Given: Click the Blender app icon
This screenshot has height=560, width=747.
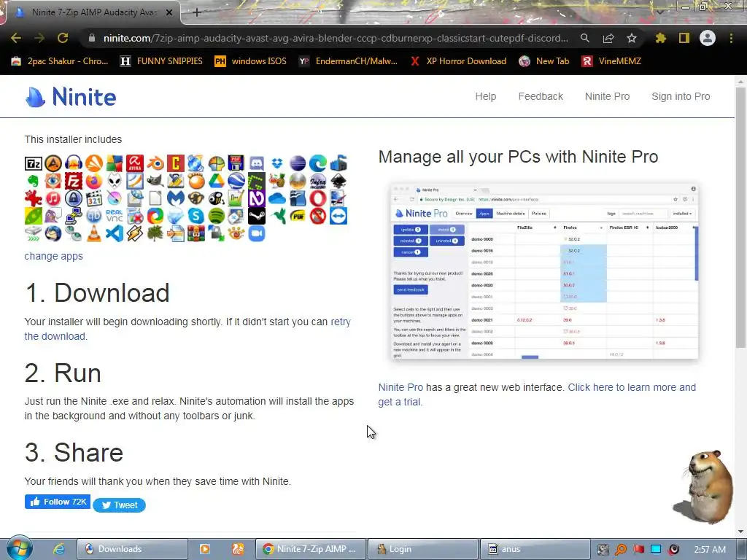Looking at the screenshot, I should point(155,163).
